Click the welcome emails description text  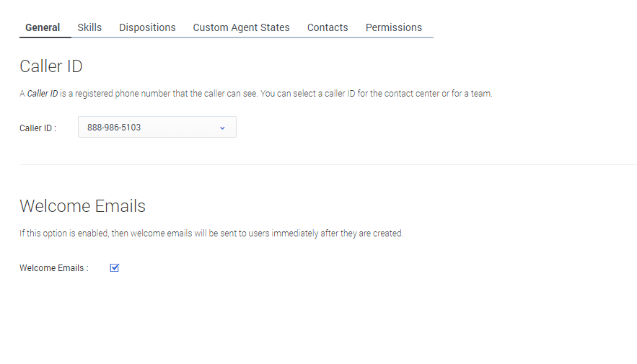[211, 234]
